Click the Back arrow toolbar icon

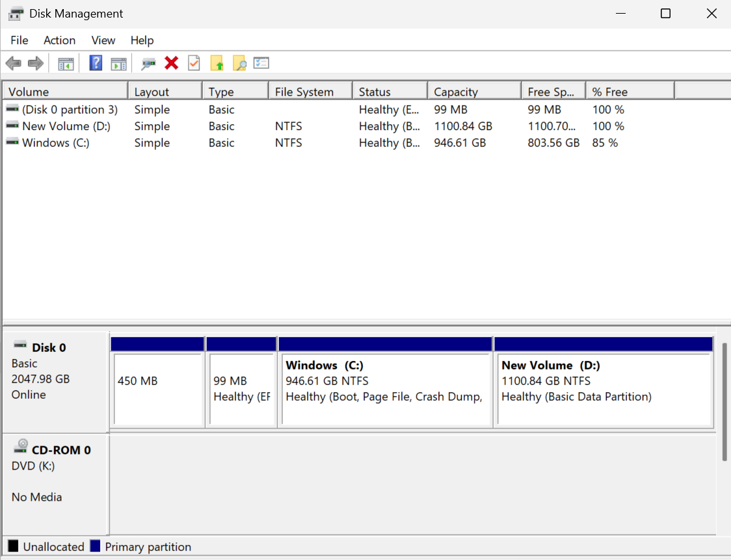pos(14,63)
